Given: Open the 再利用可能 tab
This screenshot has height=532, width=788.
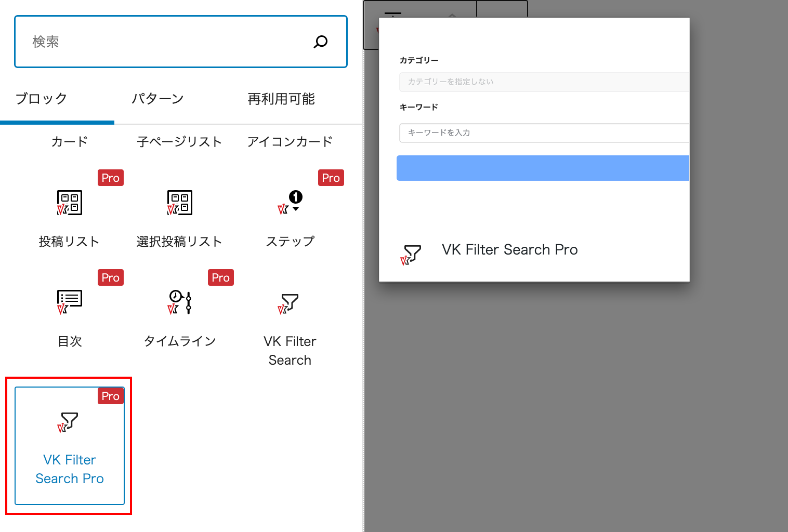Looking at the screenshot, I should click(x=281, y=99).
